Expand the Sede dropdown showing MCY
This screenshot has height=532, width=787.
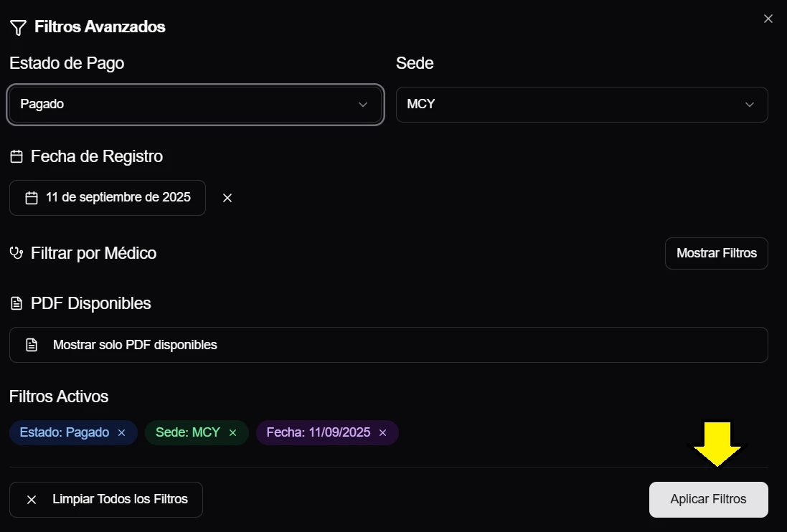pos(581,105)
